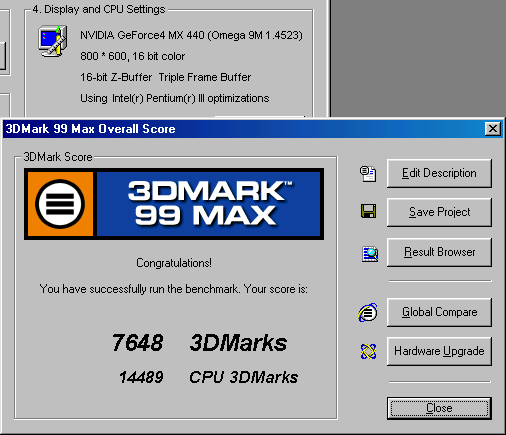Select the Save Project button

pyautogui.click(x=439, y=212)
